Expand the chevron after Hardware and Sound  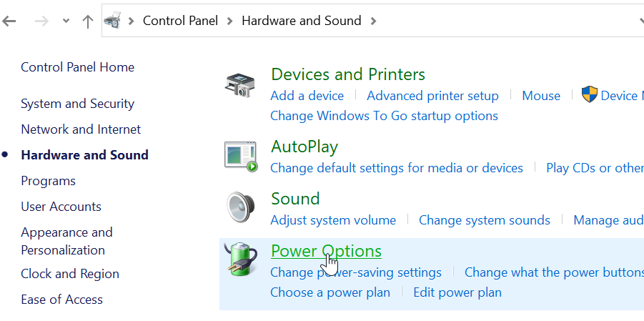pos(373,21)
